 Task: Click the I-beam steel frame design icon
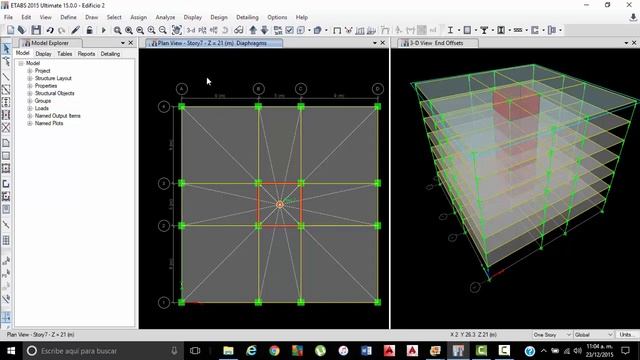[x=450, y=30]
